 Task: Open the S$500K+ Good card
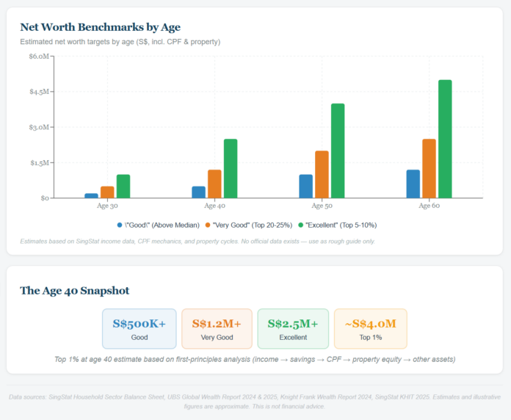(x=139, y=328)
